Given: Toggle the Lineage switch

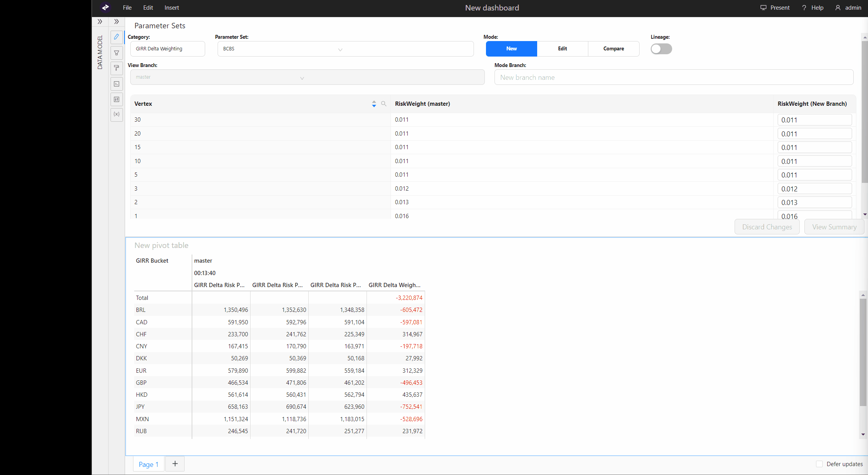Looking at the screenshot, I should pyautogui.click(x=661, y=49).
